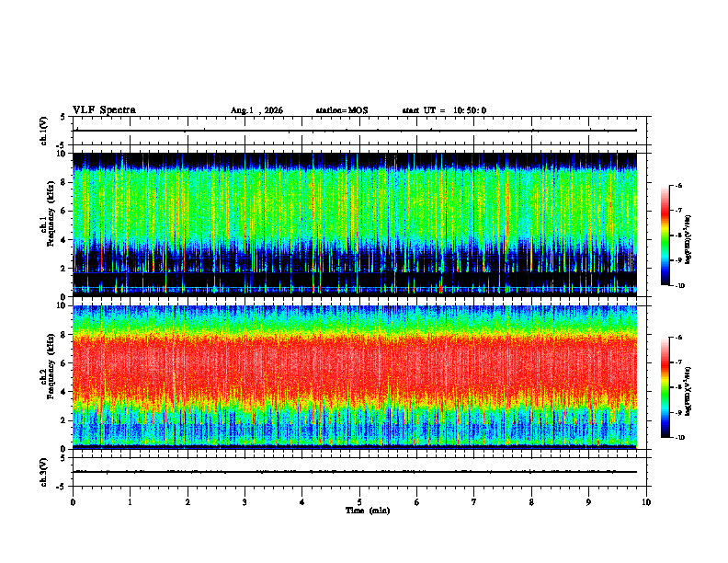
Task: Click the log(PSD) label beside ch.2 color bar
Action: point(688,392)
